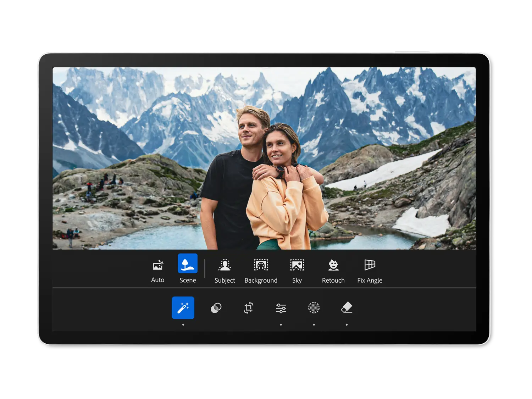Click the dot under the adjustment sliders
Image resolution: width=532 pixels, height=399 pixels.
point(281,325)
